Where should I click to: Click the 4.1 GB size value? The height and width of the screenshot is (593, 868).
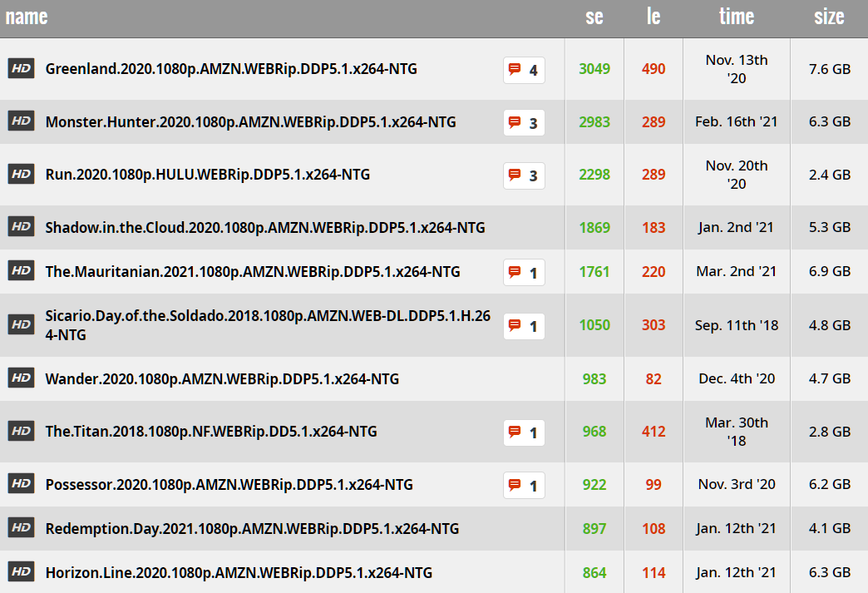pos(829,528)
